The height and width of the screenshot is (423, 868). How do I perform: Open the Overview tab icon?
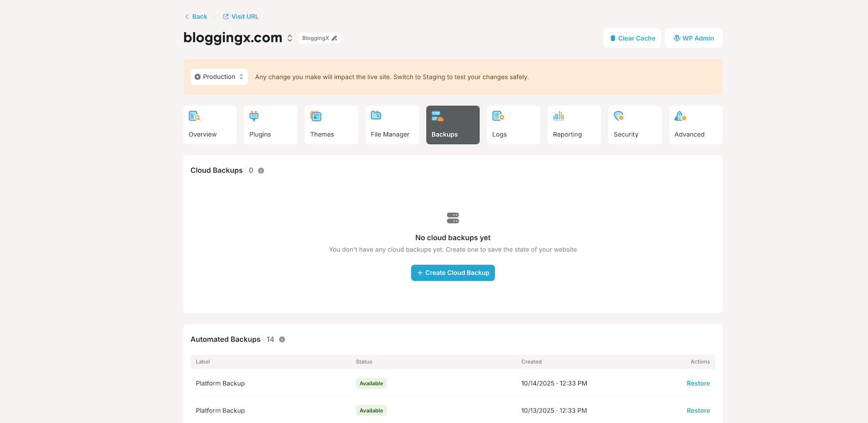pyautogui.click(x=195, y=116)
